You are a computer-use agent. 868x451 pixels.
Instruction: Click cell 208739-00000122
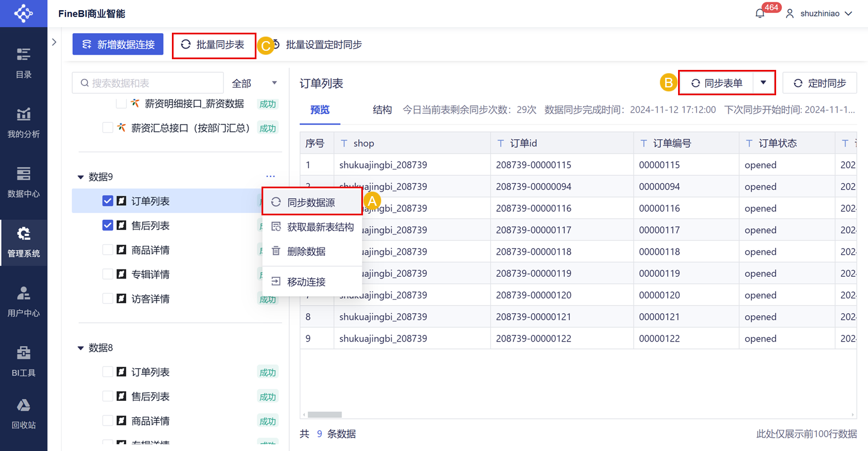coord(534,339)
